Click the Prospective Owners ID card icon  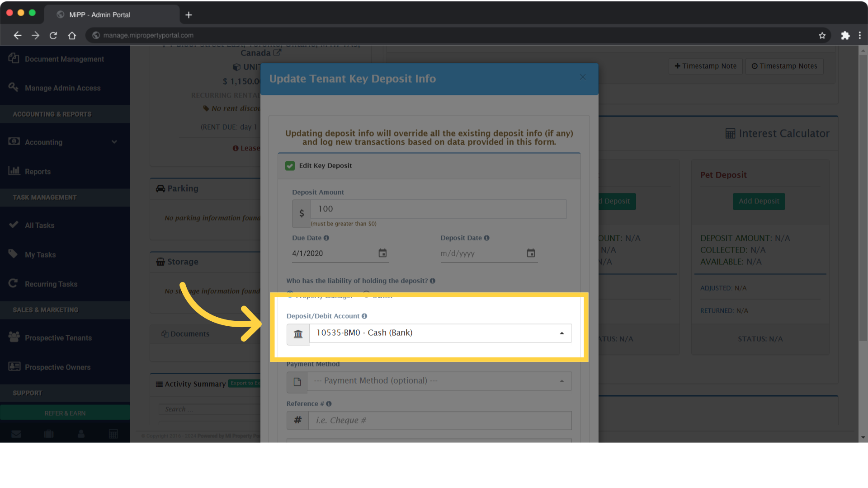click(x=14, y=366)
